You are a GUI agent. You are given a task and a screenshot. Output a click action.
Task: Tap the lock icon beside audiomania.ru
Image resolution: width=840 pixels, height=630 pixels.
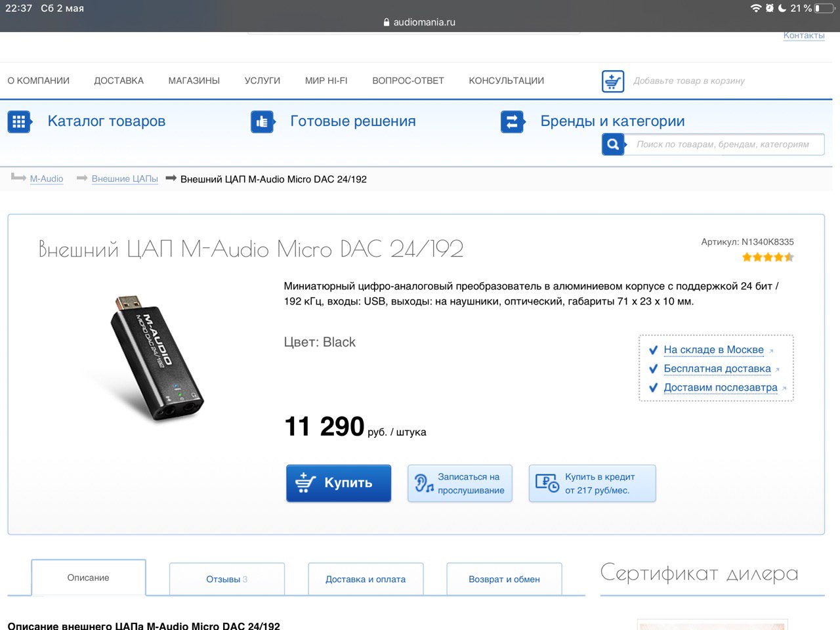387,22
